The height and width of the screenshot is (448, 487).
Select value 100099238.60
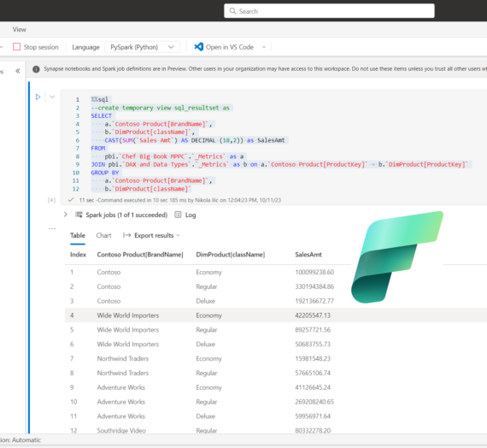[314, 272]
